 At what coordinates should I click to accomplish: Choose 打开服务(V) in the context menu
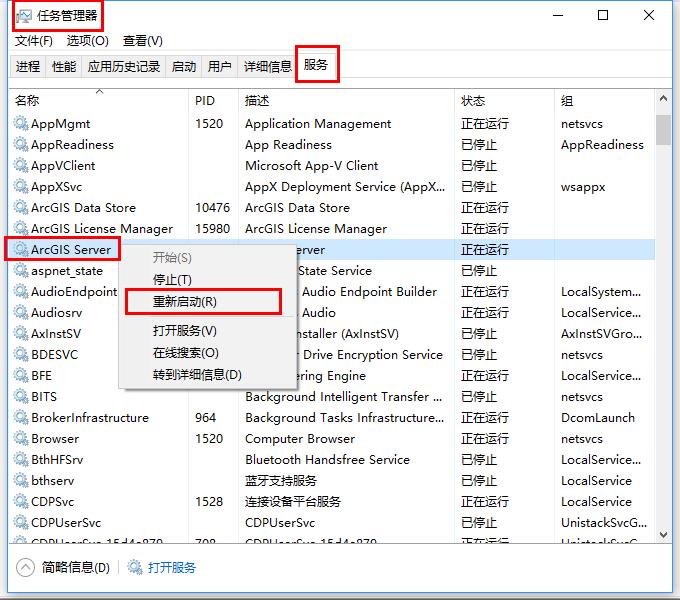click(185, 331)
